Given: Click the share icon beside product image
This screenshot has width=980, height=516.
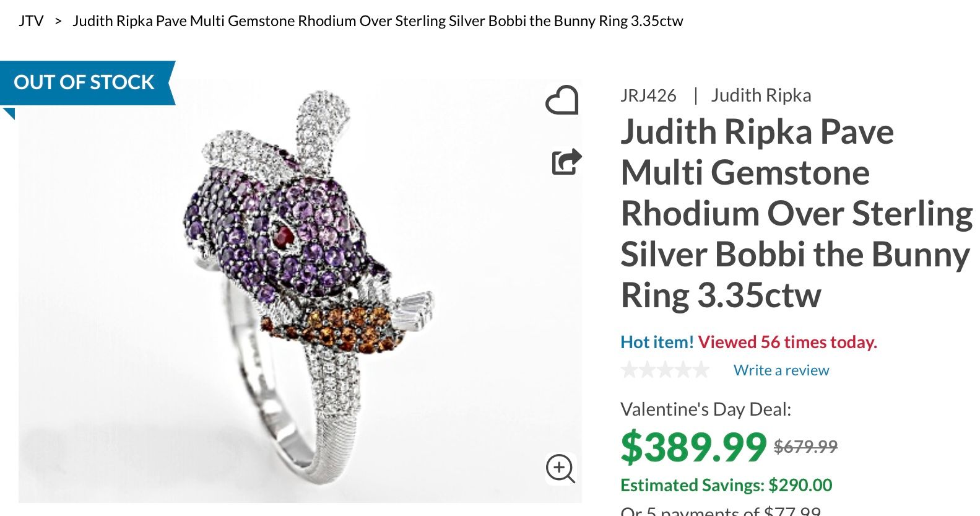Looking at the screenshot, I should pos(566,162).
